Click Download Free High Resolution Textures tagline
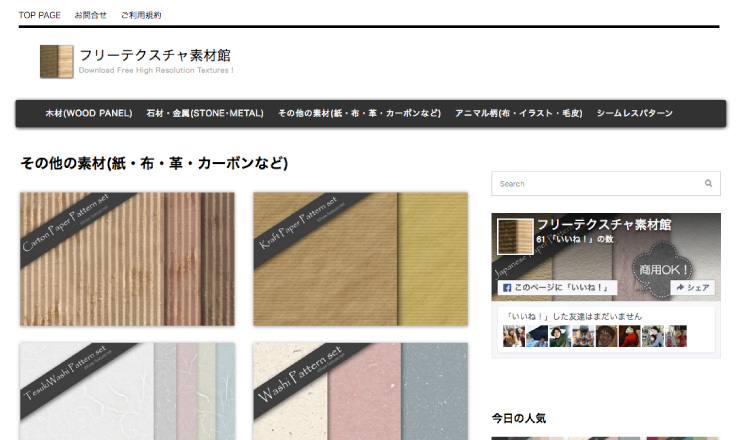Screen dimensions: 740x440 [156, 70]
